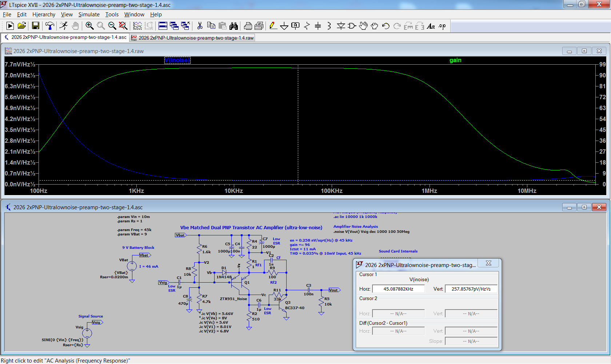The image size is (611, 364).
Task: Click the 7.7nV/Hz½ left axis label
Action: point(20,64)
